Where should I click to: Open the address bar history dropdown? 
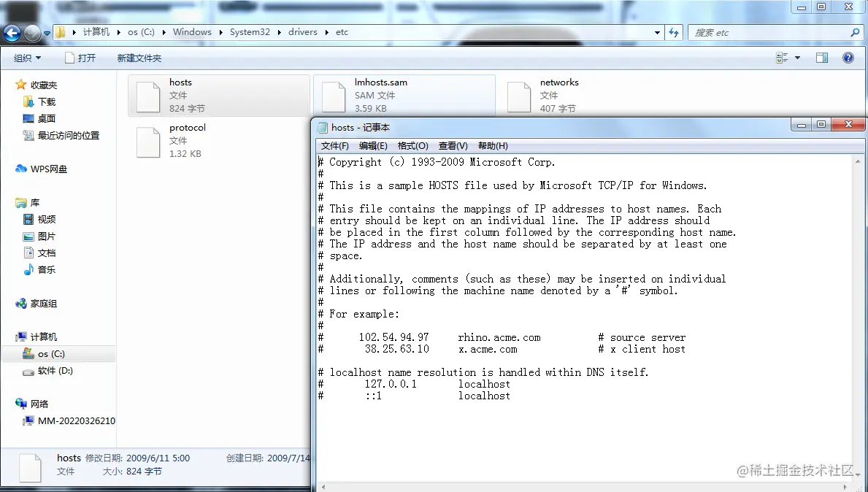pos(657,33)
